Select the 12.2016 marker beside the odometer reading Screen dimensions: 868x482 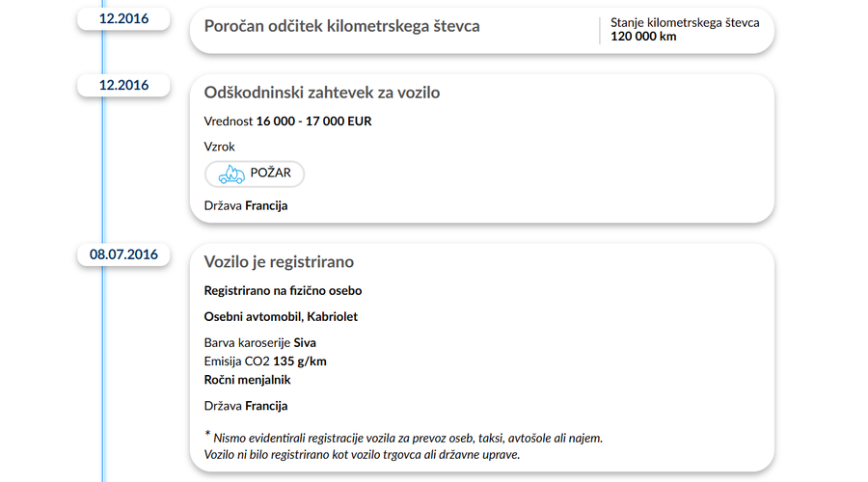[123, 19]
